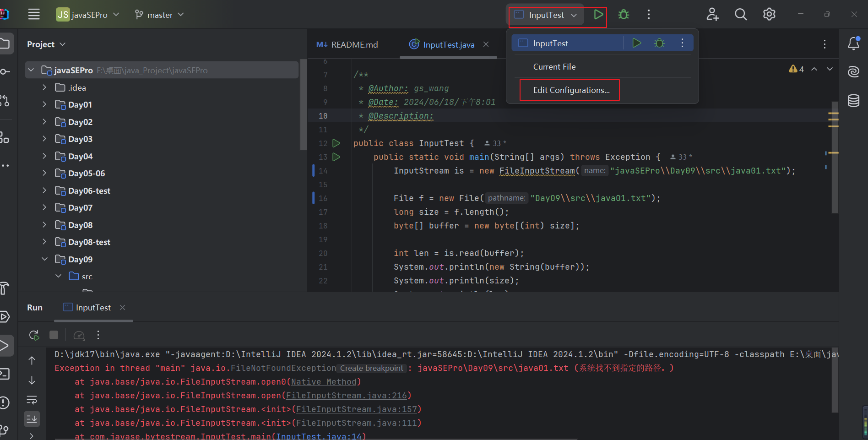Go up the stack trace in console
This screenshot has height=440, width=868.
pyautogui.click(x=32, y=361)
